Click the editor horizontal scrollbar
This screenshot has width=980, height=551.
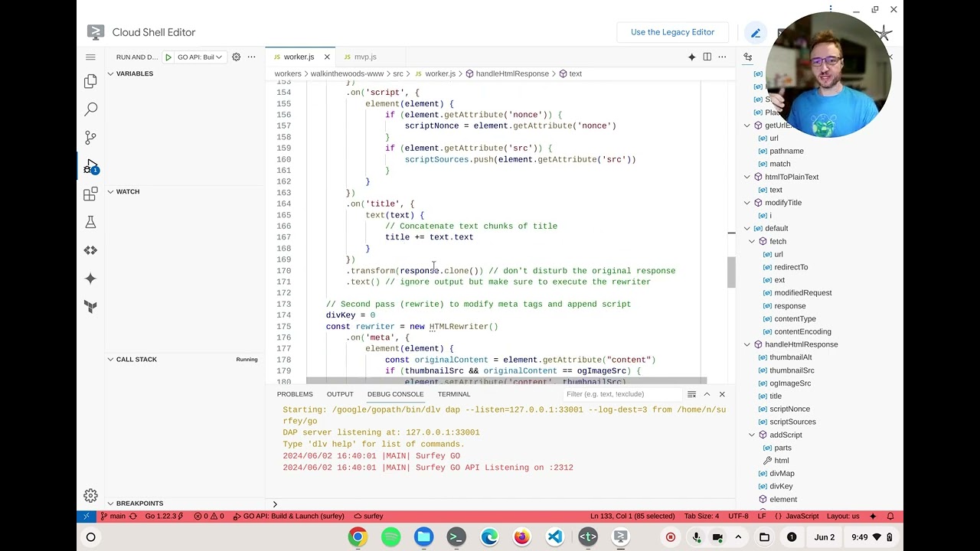point(506,380)
